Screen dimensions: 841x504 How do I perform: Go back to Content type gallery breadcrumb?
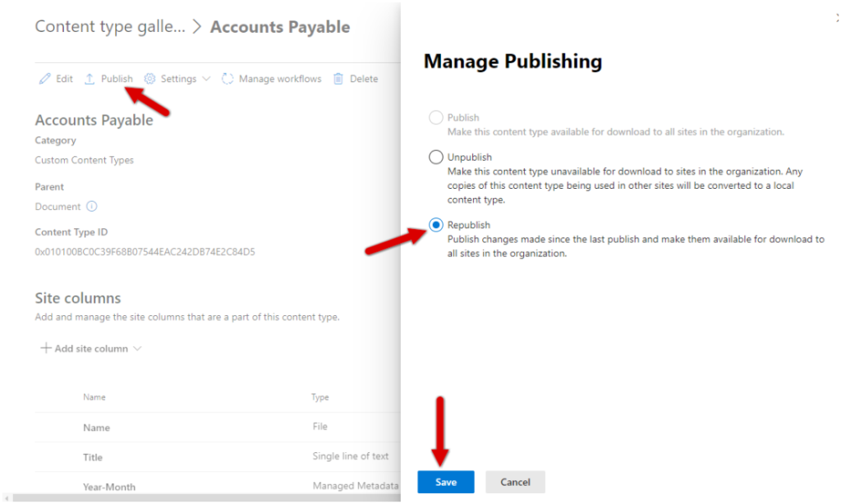pyautogui.click(x=110, y=26)
